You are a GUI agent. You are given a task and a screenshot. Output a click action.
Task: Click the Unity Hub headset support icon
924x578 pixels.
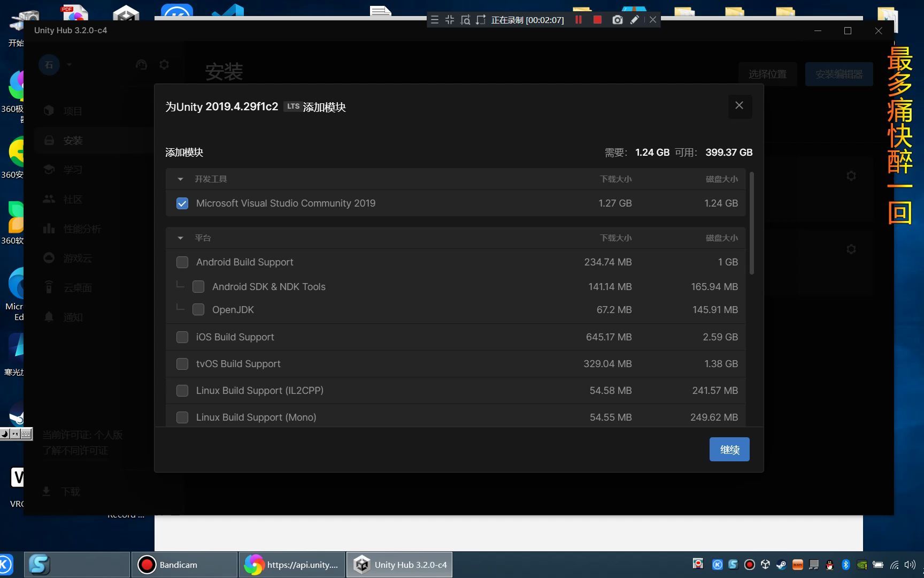tap(141, 65)
